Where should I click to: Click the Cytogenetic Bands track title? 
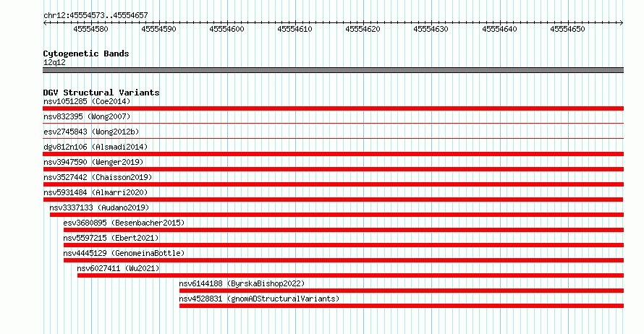click(x=86, y=53)
